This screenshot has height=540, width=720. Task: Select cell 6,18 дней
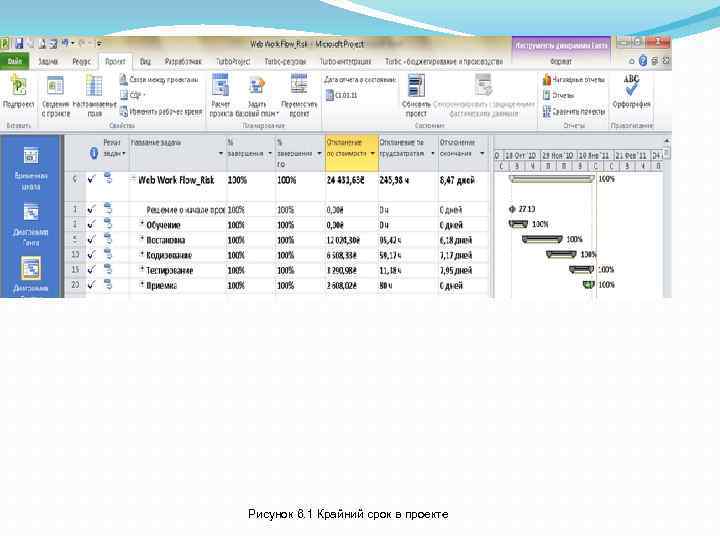463,240
